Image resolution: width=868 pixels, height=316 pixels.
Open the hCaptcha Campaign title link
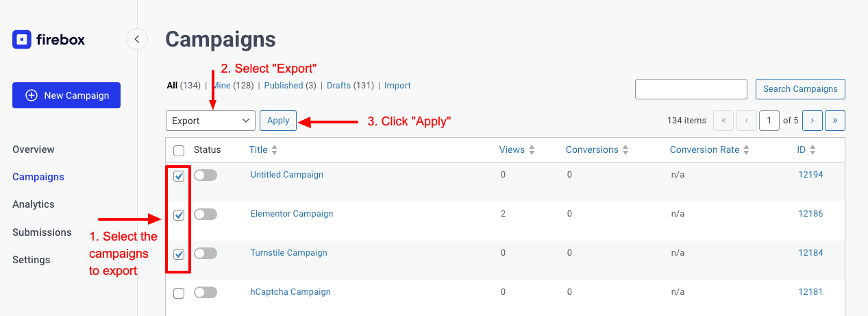point(290,292)
